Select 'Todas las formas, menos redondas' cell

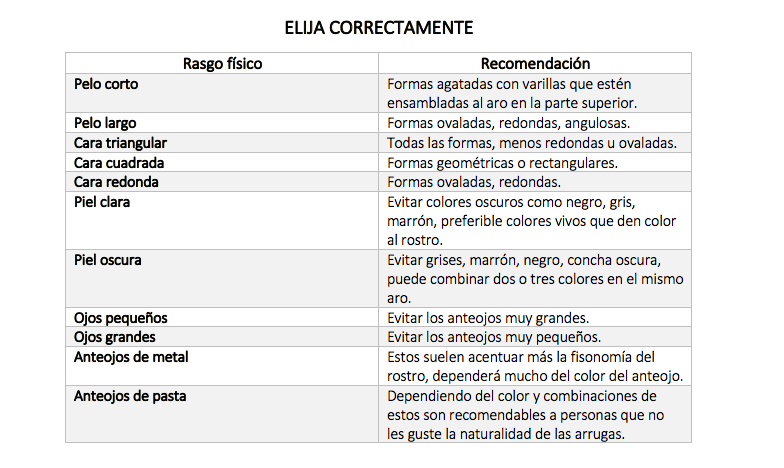click(531, 143)
